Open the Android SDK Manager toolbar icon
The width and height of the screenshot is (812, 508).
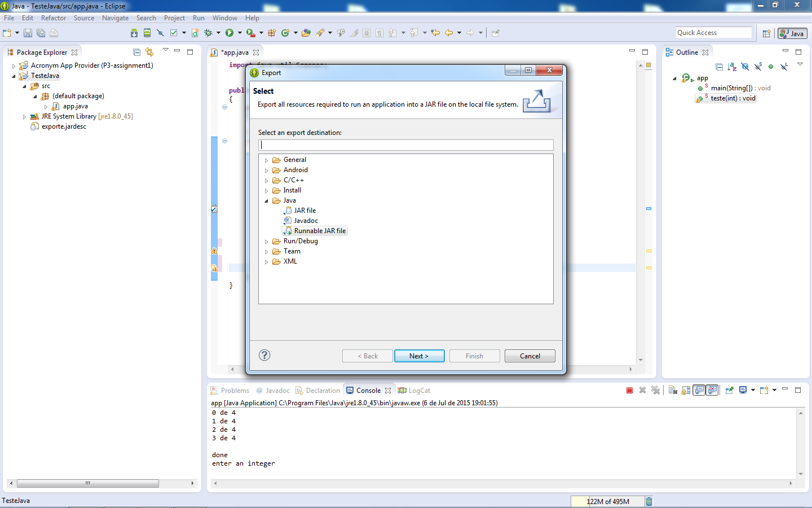(x=134, y=33)
